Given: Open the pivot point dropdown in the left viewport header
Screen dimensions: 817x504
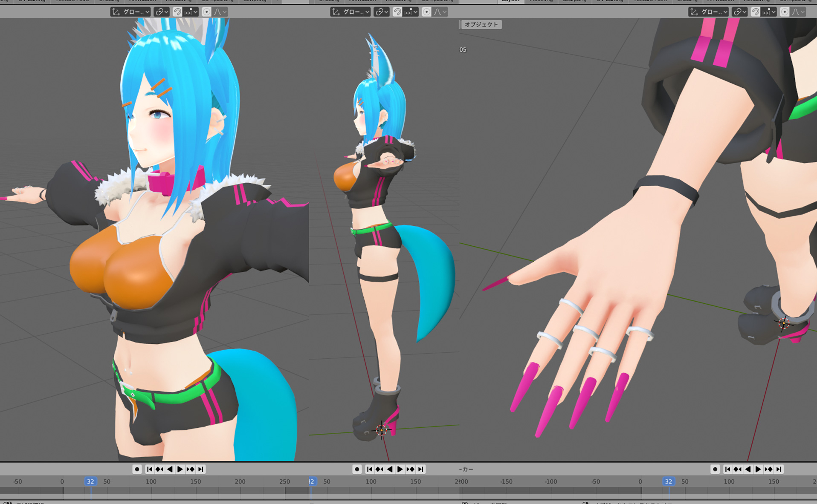Looking at the screenshot, I should tap(161, 12).
